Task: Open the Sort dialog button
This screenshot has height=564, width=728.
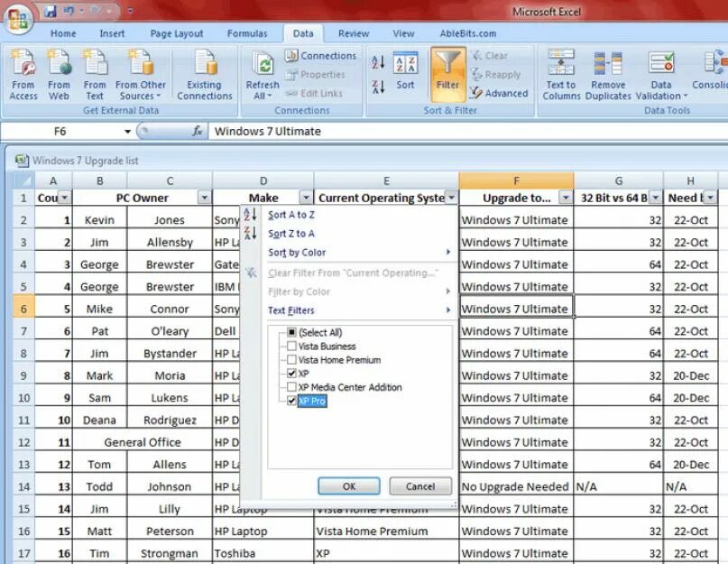Action: click(405, 71)
